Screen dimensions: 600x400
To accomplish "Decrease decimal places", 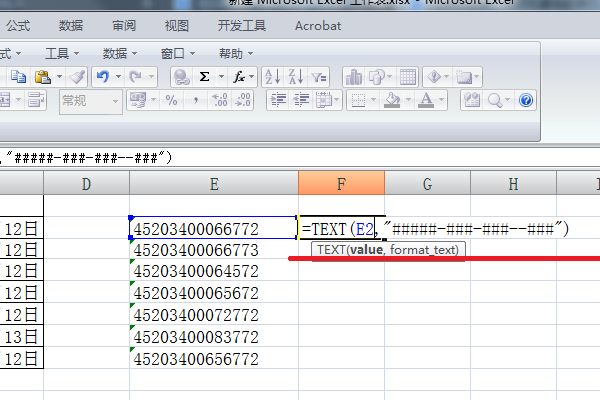I will point(243,100).
